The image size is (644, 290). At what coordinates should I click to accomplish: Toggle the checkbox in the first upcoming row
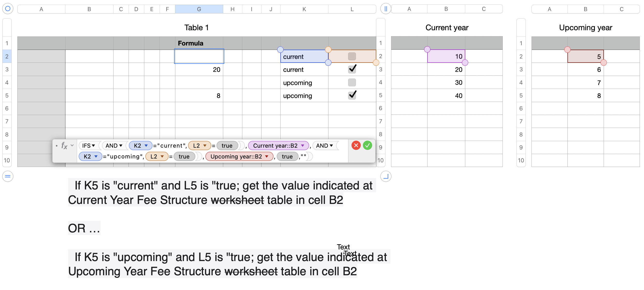click(x=352, y=82)
